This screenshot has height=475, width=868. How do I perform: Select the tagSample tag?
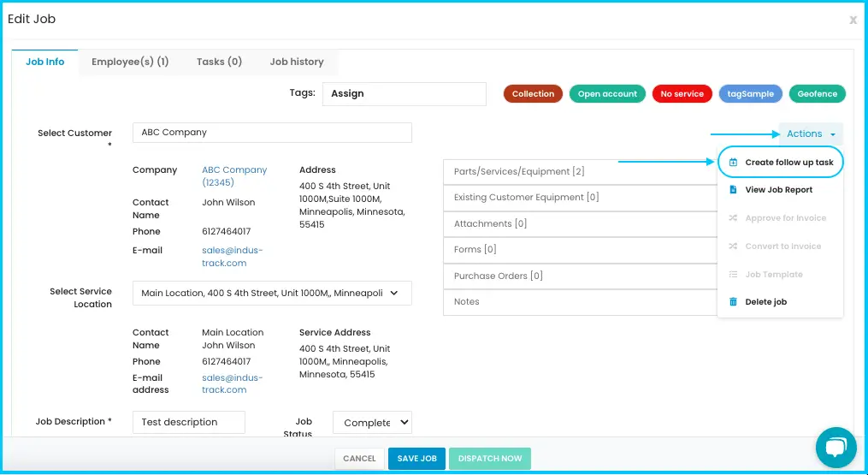751,93
